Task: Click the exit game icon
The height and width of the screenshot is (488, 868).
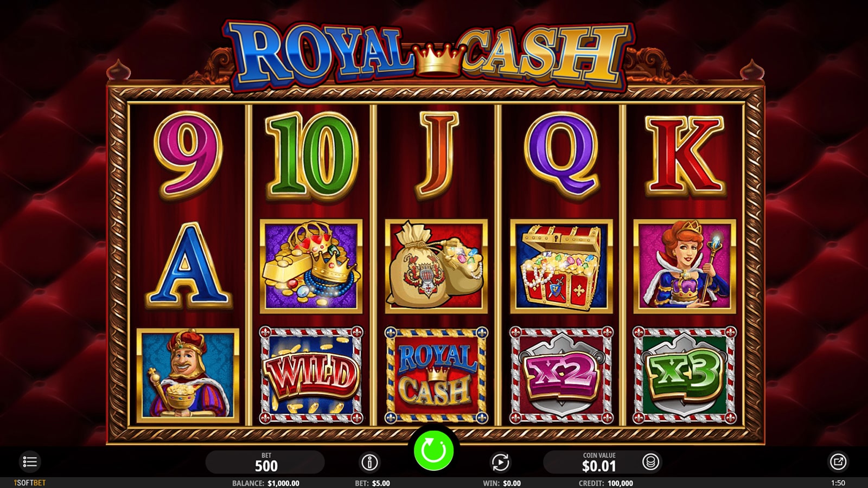Action: [838, 462]
